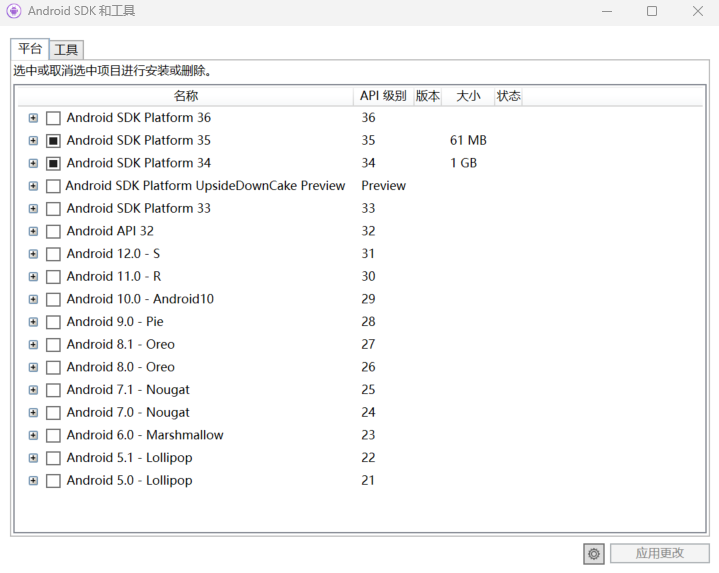Viewport: 719px width, 573px height.
Task: Expand Android 8.0 - Oreo node
Action: (33, 367)
